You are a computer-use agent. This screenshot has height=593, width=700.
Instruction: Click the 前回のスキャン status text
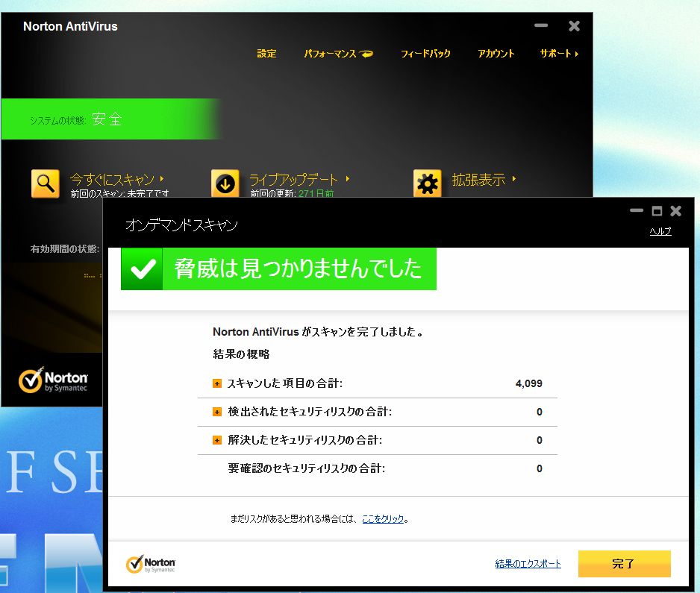(x=119, y=193)
